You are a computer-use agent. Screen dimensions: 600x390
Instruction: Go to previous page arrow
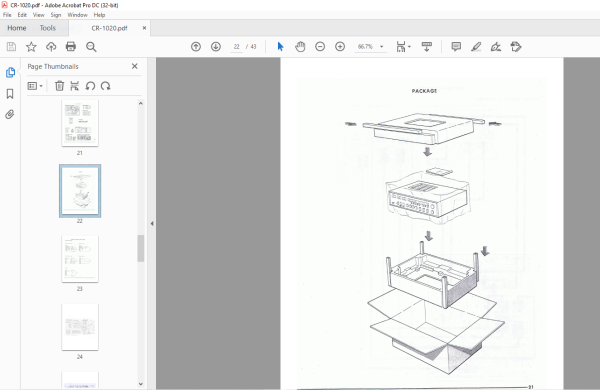[x=196, y=47]
